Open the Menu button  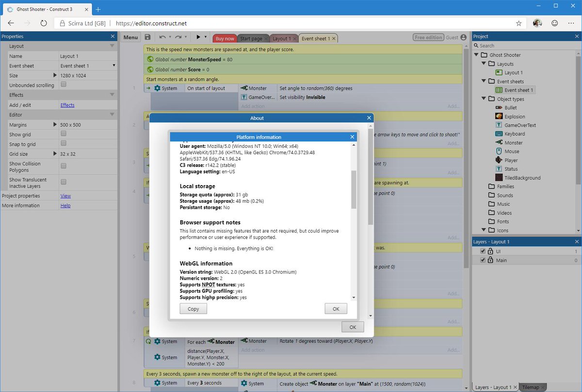[x=130, y=38]
